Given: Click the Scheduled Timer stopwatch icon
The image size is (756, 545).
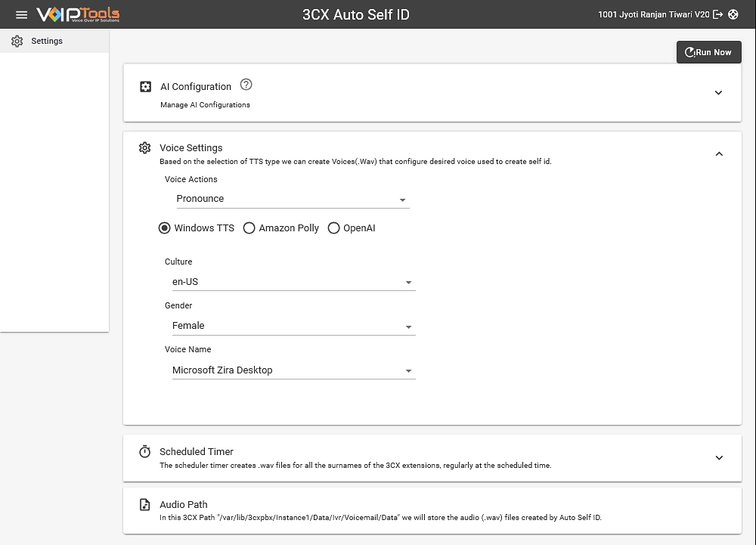Looking at the screenshot, I should [x=144, y=451].
